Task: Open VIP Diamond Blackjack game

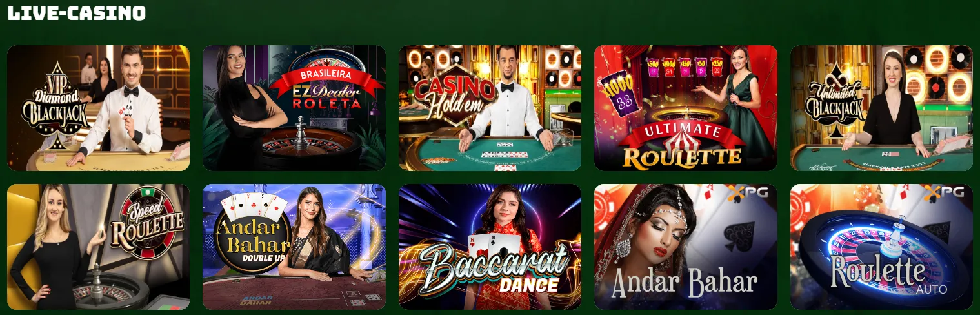Action: (x=98, y=108)
